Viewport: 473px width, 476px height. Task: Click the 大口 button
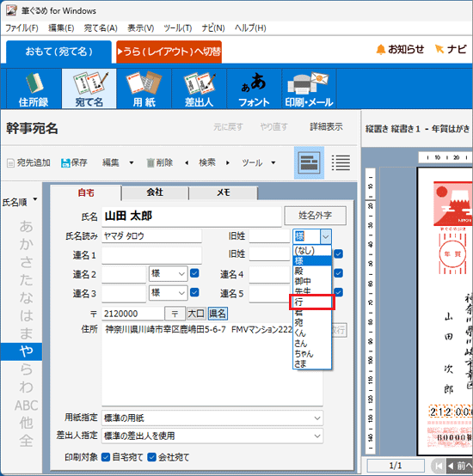pyautogui.click(x=196, y=314)
